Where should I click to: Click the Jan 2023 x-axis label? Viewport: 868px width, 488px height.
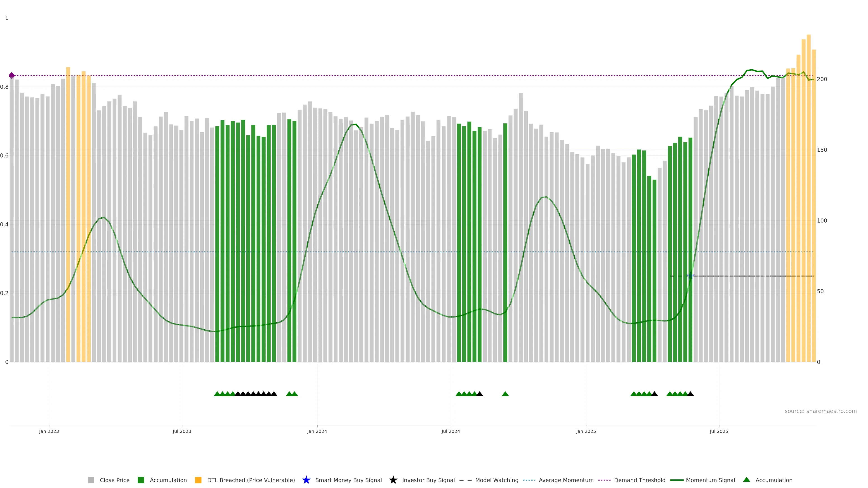click(x=49, y=431)
